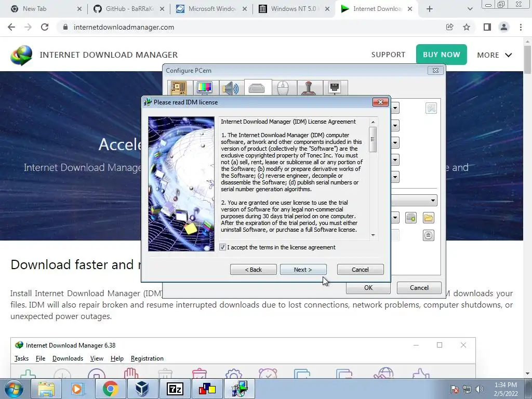Click the browser forward arrow
Image resolution: width=532 pixels, height=399 pixels.
coord(28,27)
